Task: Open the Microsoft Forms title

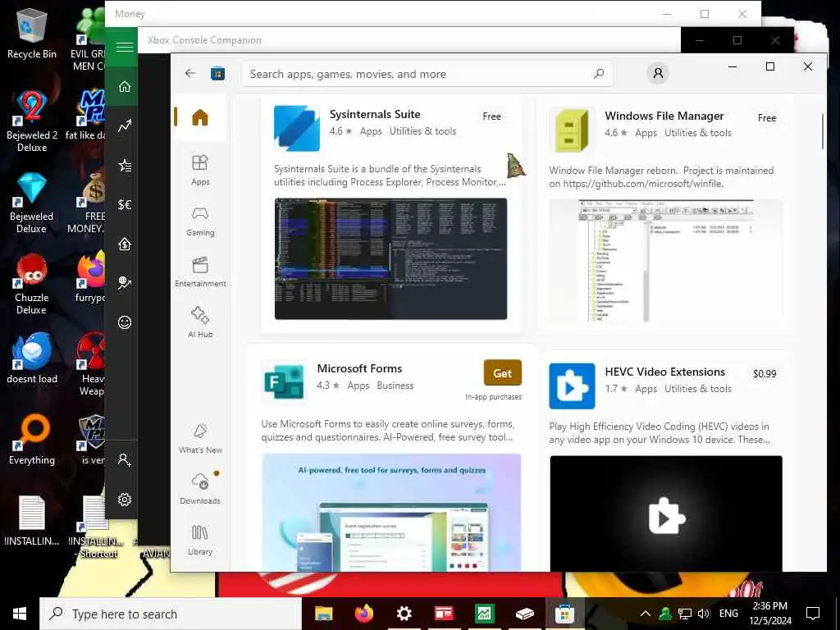Action: [359, 368]
